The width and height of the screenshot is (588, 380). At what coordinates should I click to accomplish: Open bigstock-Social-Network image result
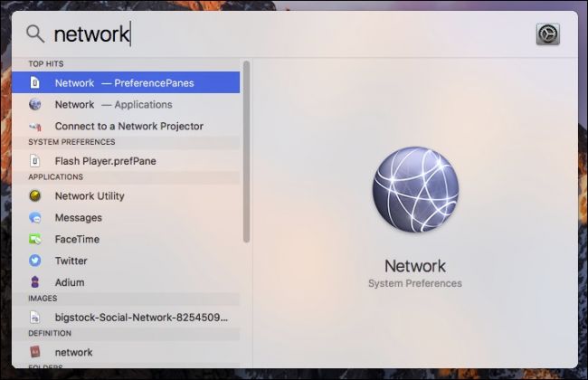(x=126, y=318)
